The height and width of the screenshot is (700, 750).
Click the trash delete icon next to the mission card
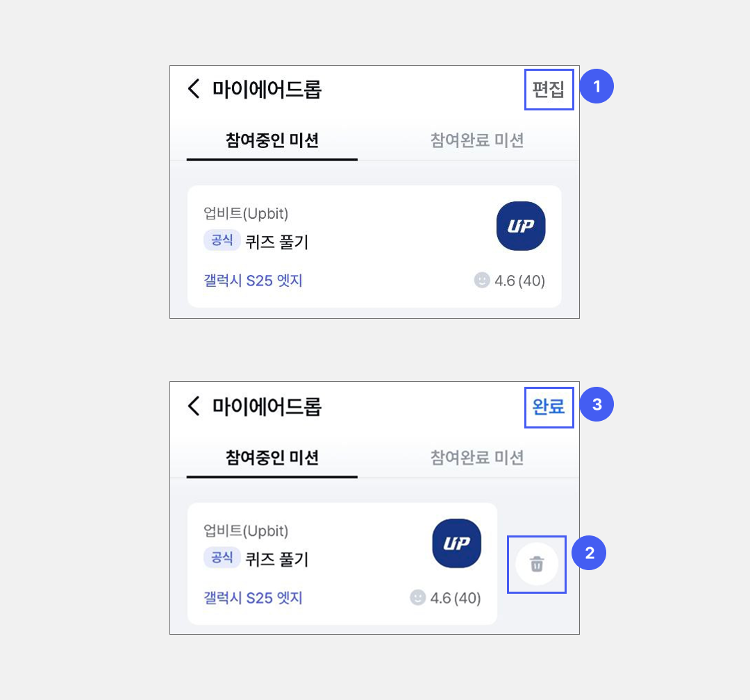(537, 564)
